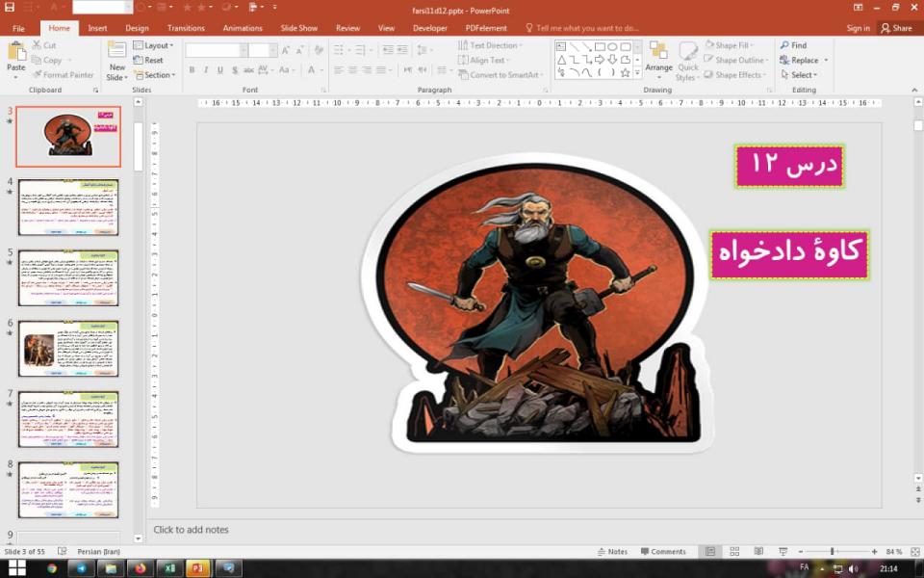Image resolution: width=924 pixels, height=578 pixels.
Task: Start Slide Show from status bar
Action: [783, 551]
